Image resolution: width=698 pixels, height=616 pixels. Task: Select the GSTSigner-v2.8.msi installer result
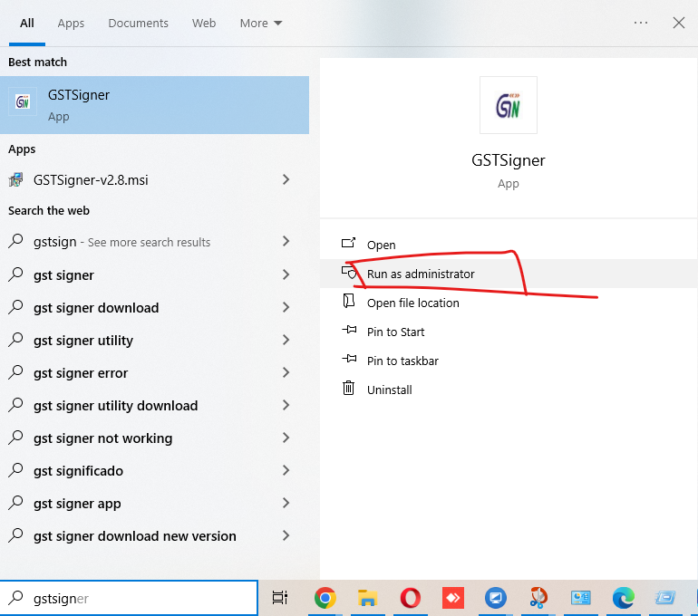[x=154, y=179]
